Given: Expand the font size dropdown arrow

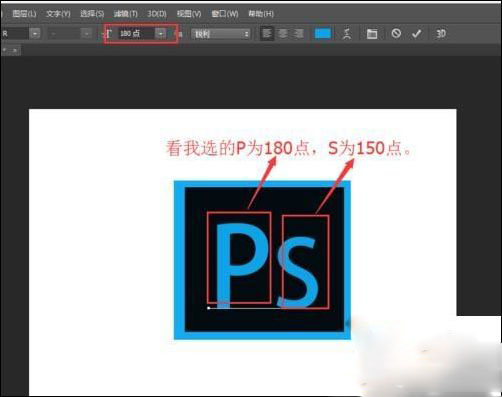Looking at the screenshot, I should click(161, 34).
